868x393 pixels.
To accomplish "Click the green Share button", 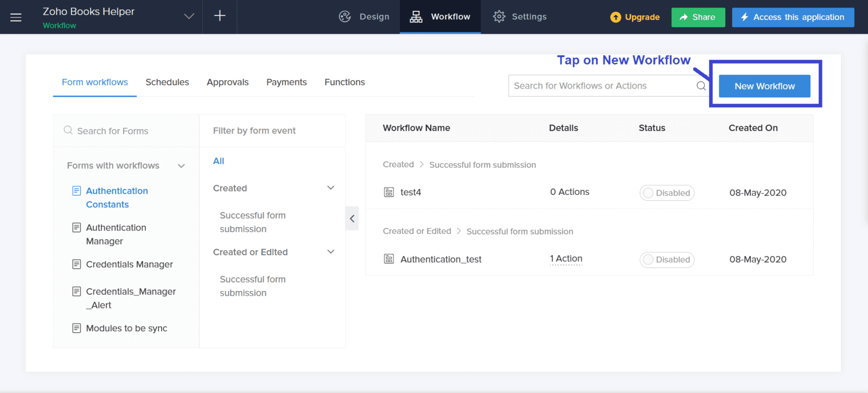I will point(698,17).
